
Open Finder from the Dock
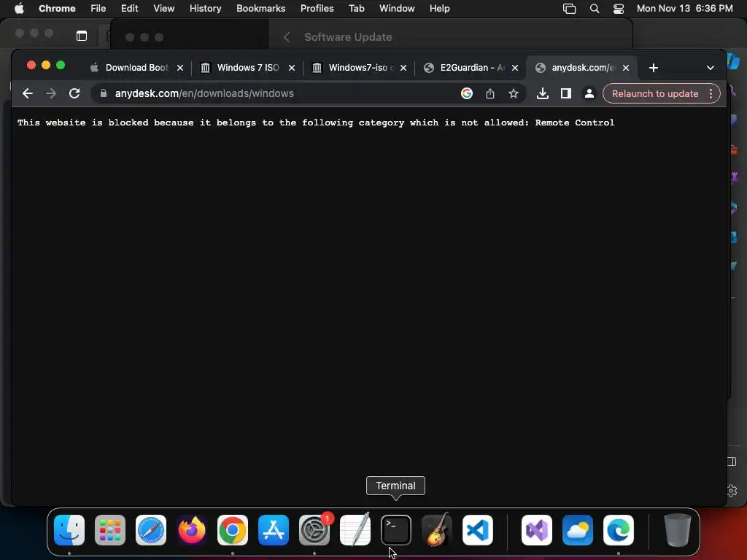[69, 530]
